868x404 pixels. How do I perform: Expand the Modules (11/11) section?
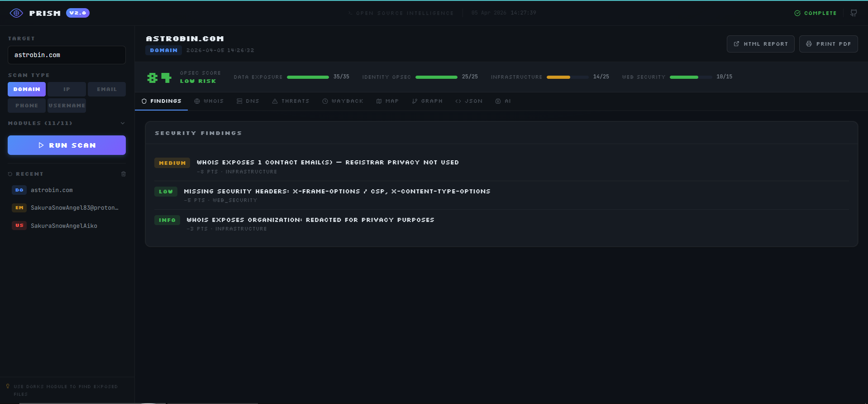[x=67, y=123]
